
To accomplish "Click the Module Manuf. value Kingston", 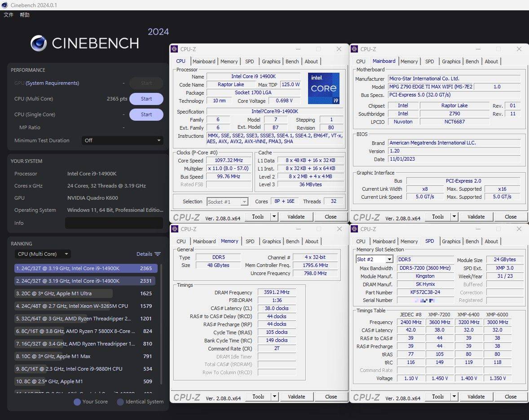I will coord(425,276).
